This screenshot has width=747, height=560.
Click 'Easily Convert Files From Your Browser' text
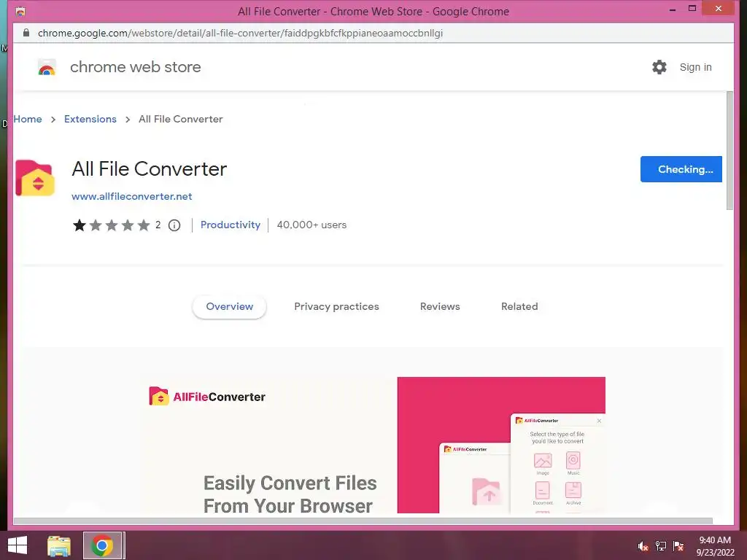290,494
